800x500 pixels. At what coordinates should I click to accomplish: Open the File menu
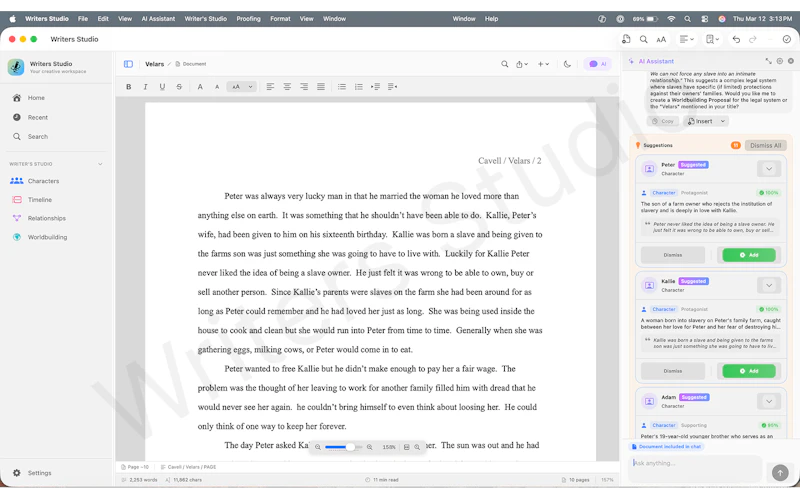[83, 19]
